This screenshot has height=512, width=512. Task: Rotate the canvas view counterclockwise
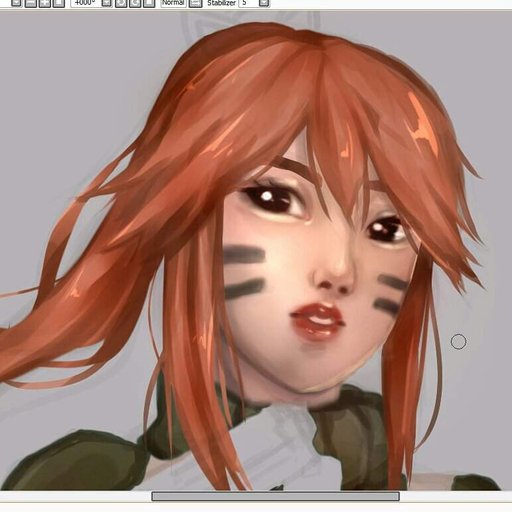tap(121, 3)
